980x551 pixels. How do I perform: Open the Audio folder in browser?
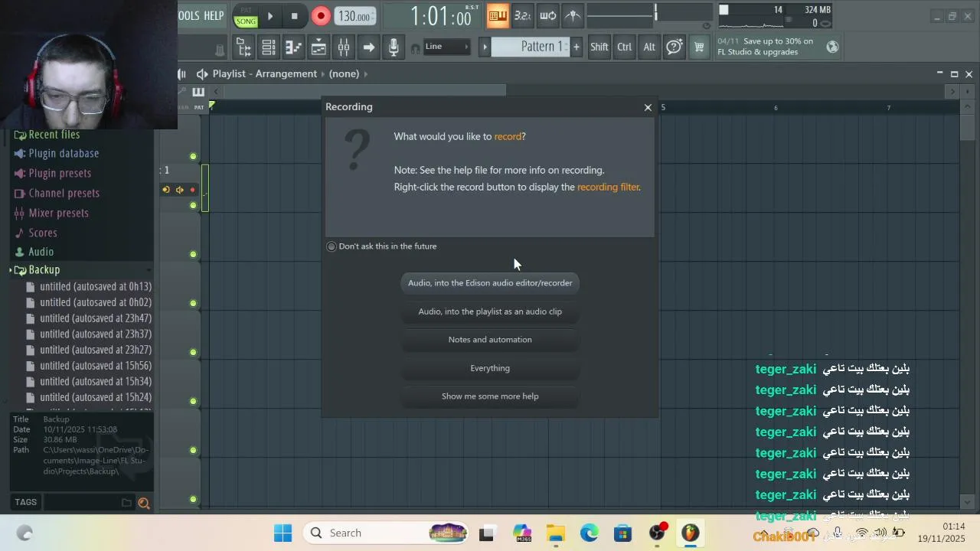click(41, 252)
